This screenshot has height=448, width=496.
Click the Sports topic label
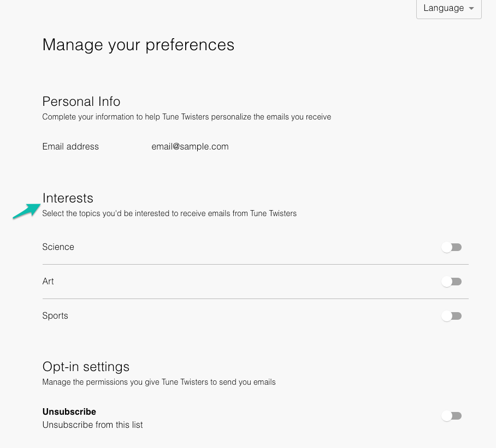point(55,315)
